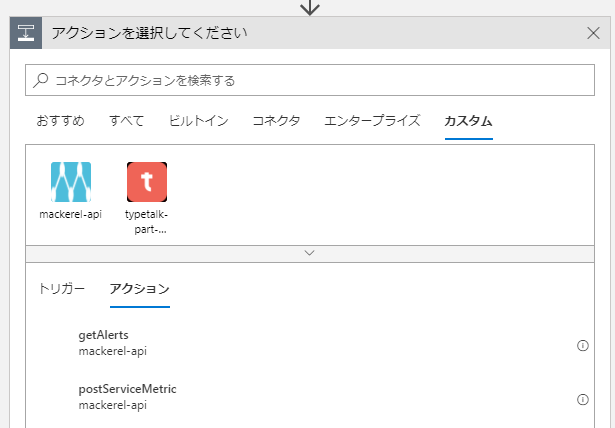Switch to the ビルトイン tab
The image size is (615, 428).
(x=198, y=120)
